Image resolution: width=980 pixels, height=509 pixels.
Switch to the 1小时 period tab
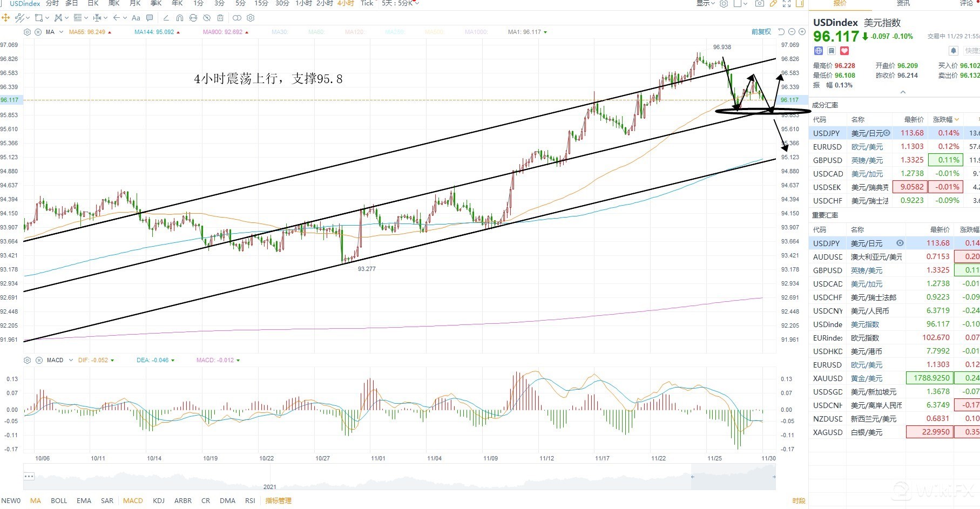point(304,3)
